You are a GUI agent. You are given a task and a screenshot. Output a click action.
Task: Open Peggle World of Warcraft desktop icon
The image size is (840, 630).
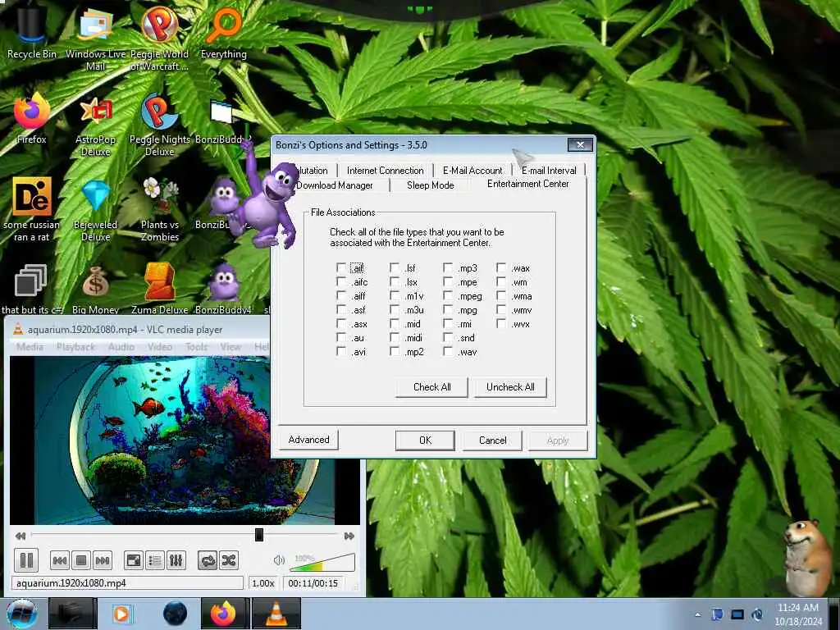159,38
